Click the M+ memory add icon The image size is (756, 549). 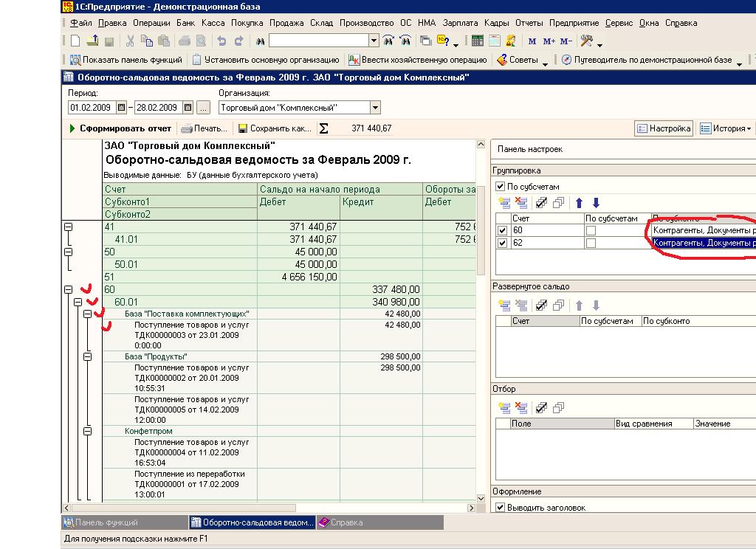coord(549,41)
